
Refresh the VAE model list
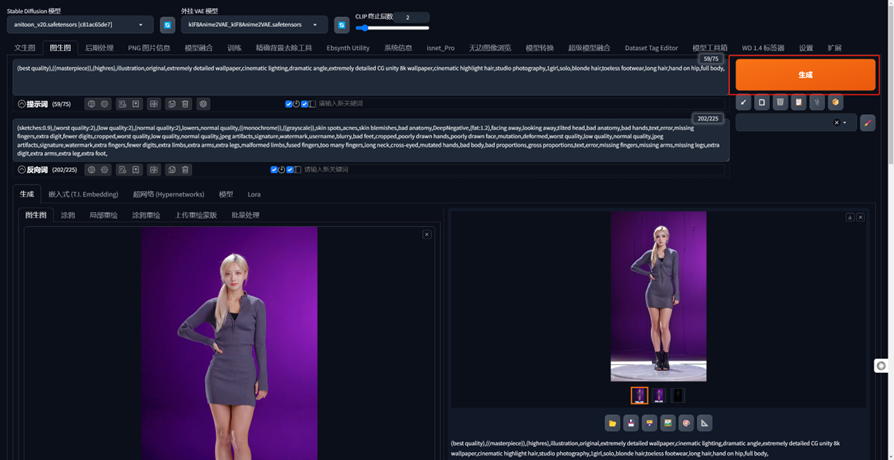click(x=341, y=25)
